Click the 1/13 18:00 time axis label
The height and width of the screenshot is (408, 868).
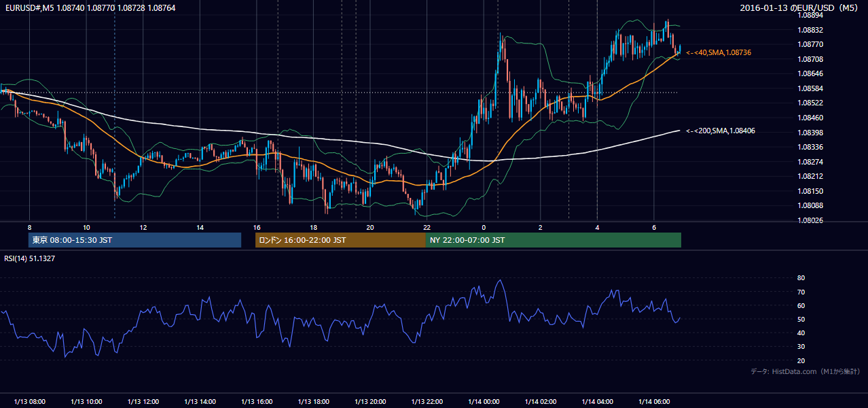[x=313, y=402]
